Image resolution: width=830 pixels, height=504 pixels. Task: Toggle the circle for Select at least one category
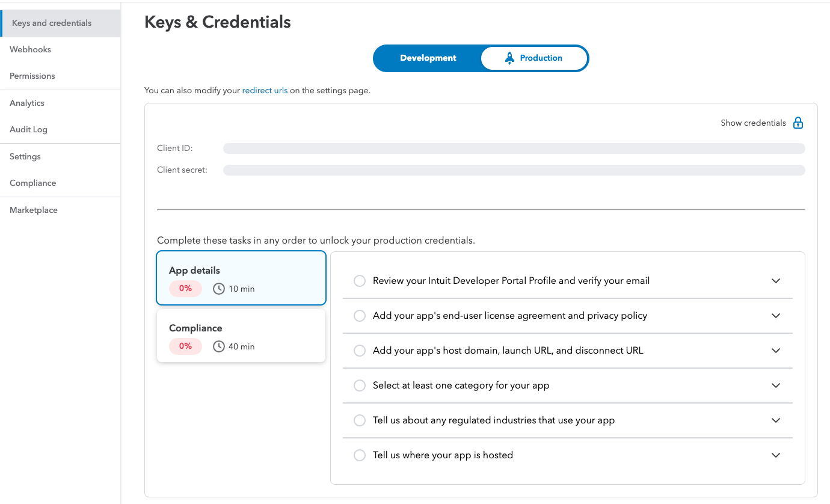click(360, 386)
